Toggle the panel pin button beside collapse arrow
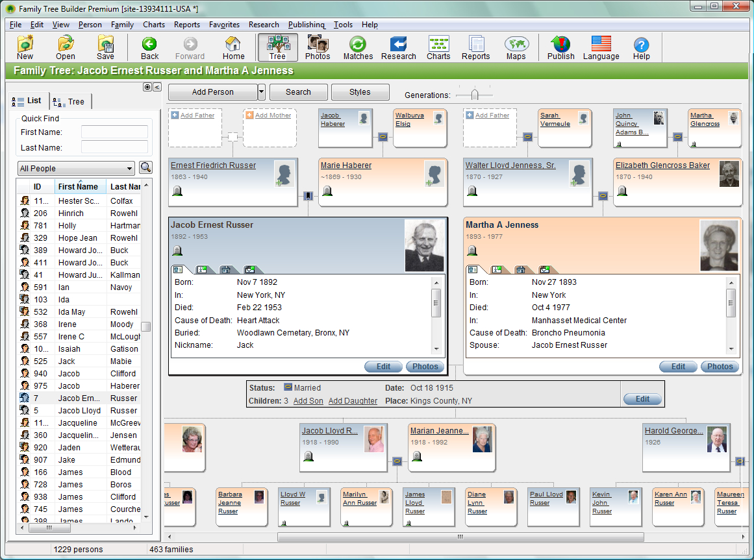 pyautogui.click(x=147, y=87)
